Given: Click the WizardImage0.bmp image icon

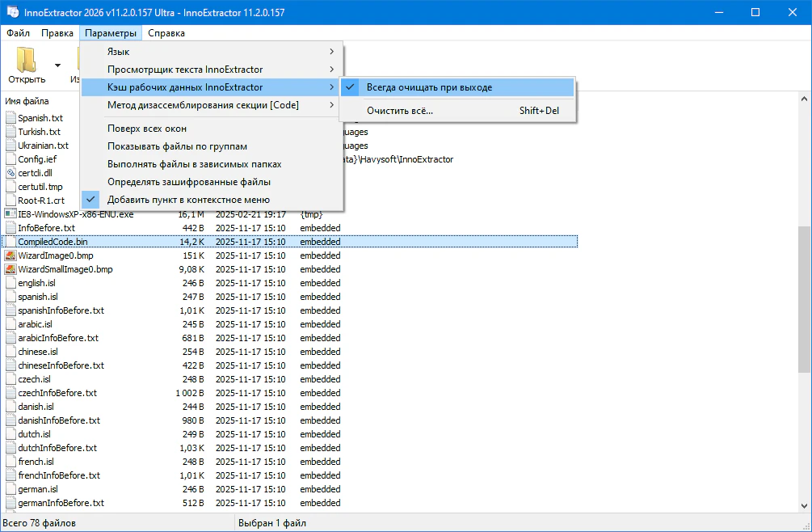Looking at the screenshot, I should [11, 255].
